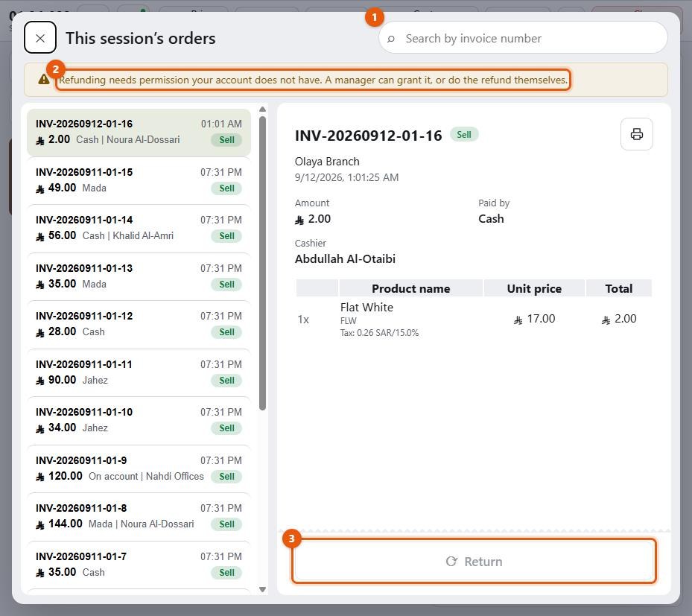The width and height of the screenshot is (692, 616).
Task: Click the refund permission warning message
Action: click(x=314, y=80)
